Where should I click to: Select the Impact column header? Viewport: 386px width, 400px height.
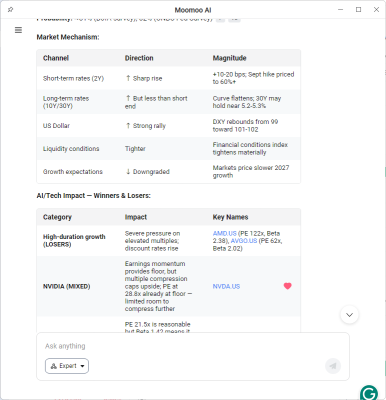coord(136,217)
